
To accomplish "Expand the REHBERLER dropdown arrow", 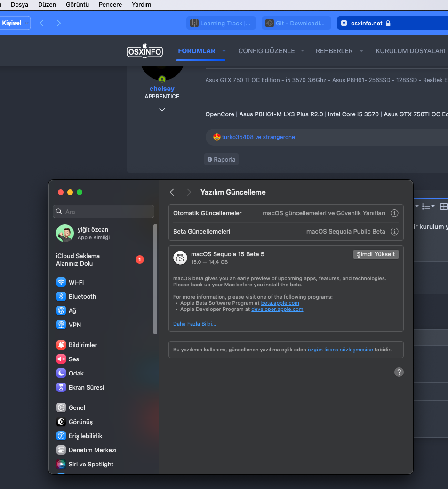I will point(361,51).
